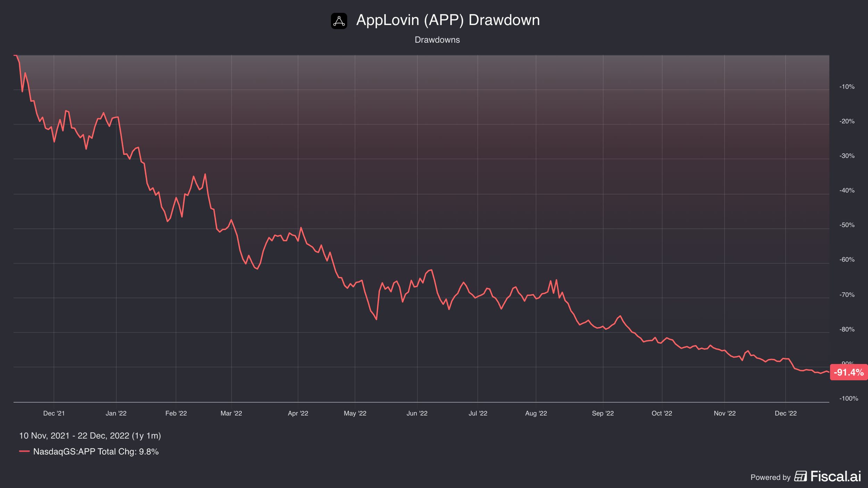868x488 pixels.
Task: Click the -20% y-axis label
Action: 847,121
